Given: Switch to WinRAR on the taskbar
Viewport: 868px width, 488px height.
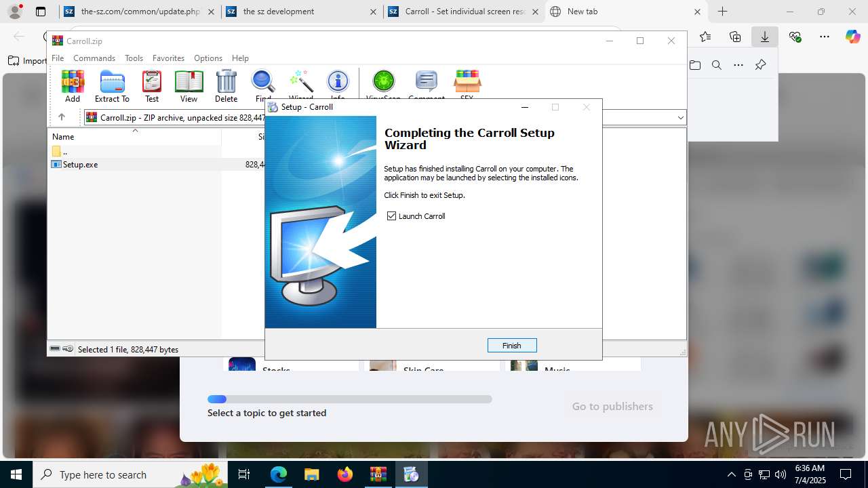Looking at the screenshot, I should [x=378, y=474].
